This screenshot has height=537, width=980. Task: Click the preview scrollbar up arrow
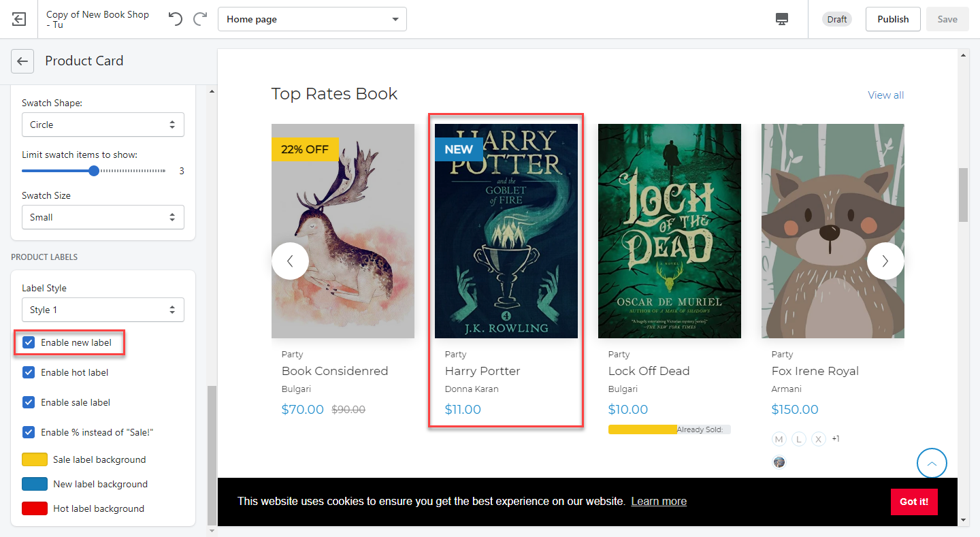tap(963, 54)
